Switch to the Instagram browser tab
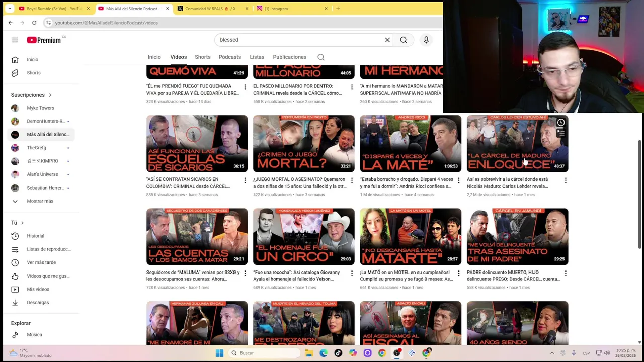 click(x=292, y=9)
